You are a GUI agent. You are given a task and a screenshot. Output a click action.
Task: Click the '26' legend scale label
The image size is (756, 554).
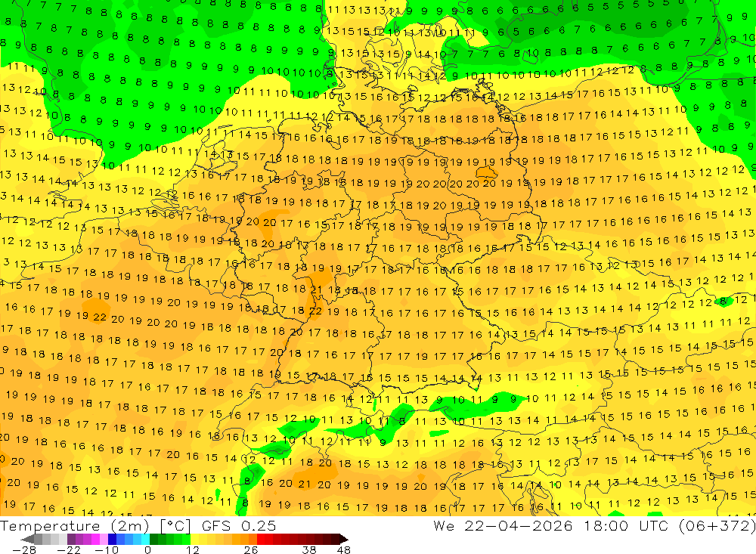pos(251,549)
